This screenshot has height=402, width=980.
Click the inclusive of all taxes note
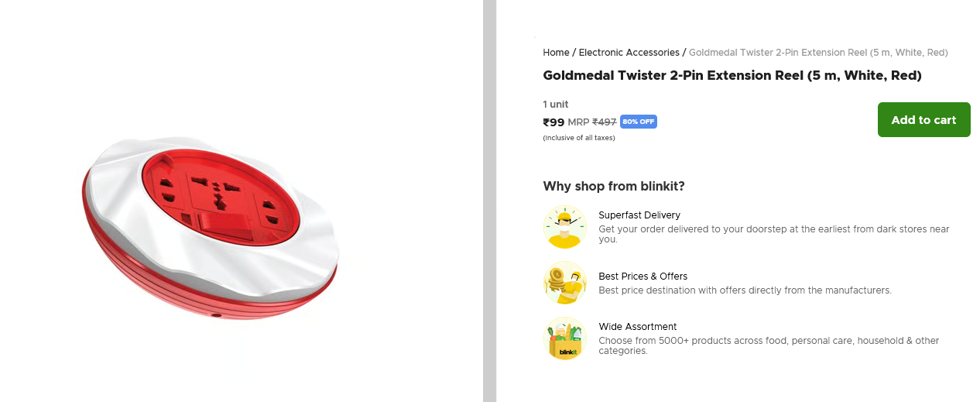[578, 138]
